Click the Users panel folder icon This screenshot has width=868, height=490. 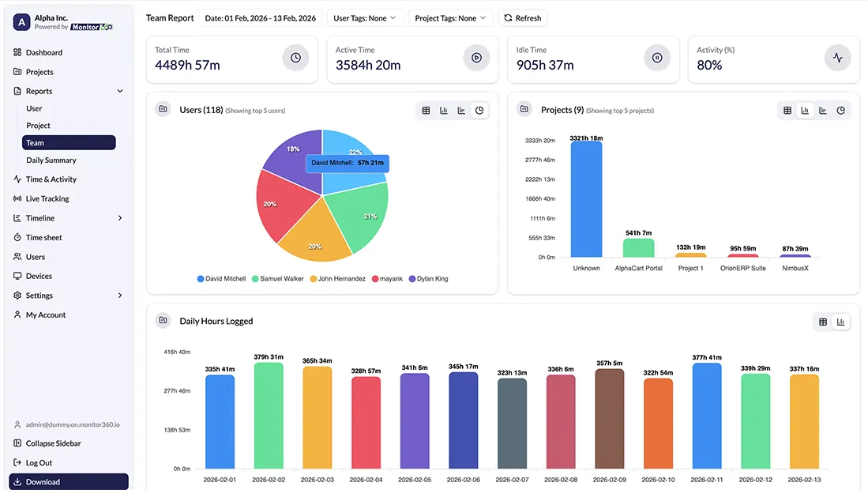(x=163, y=110)
